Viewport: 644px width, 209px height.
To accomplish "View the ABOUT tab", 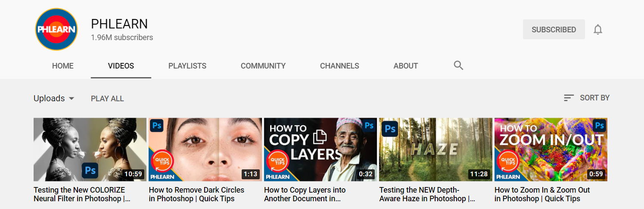I will pyautogui.click(x=406, y=66).
